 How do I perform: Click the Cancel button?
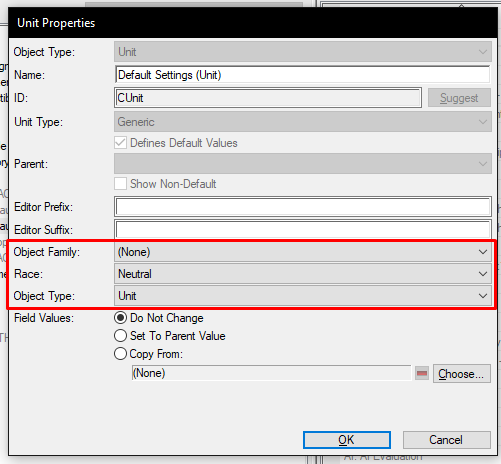pos(446,440)
